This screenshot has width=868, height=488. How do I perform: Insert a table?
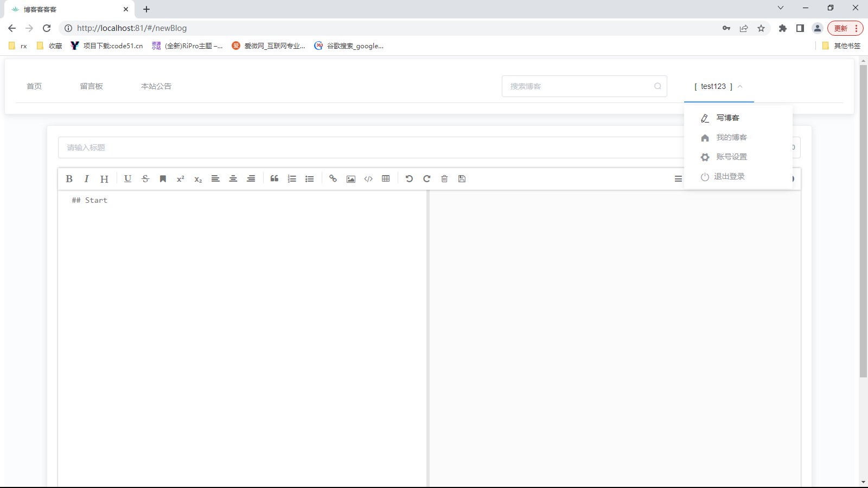click(x=386, y=179)
